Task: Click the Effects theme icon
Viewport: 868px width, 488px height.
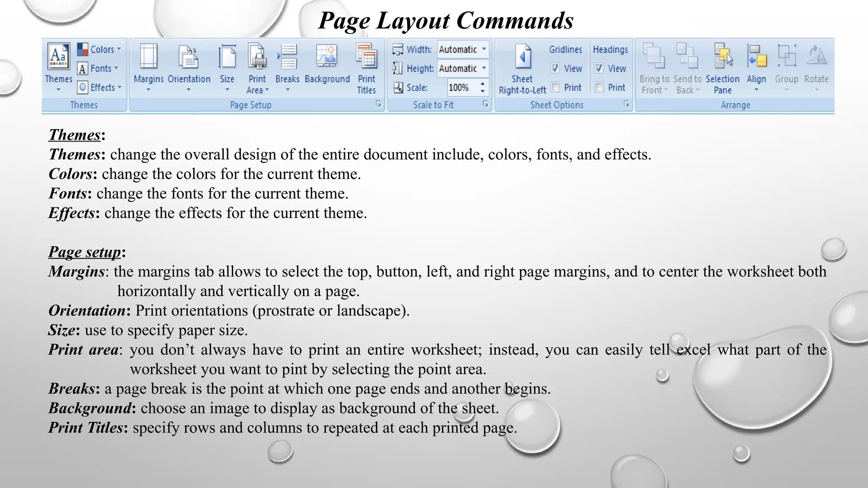Action: tap(83, 88)
